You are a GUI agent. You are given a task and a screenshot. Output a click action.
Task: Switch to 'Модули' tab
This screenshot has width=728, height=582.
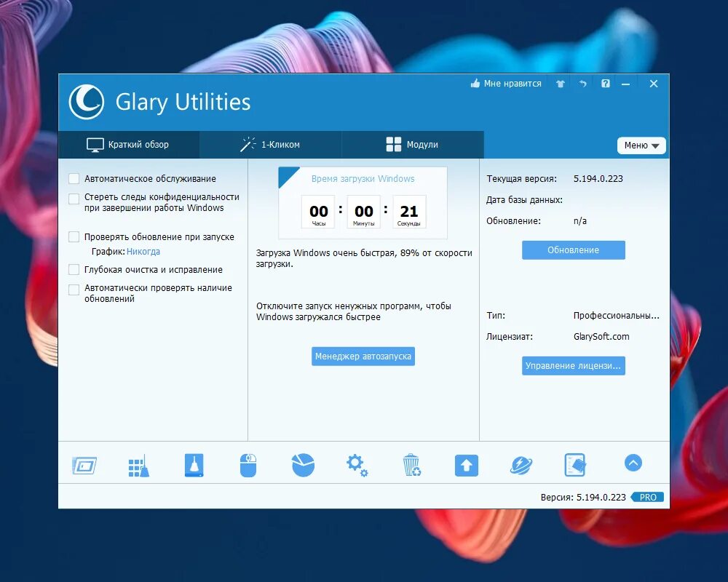[x=413, y=144]
